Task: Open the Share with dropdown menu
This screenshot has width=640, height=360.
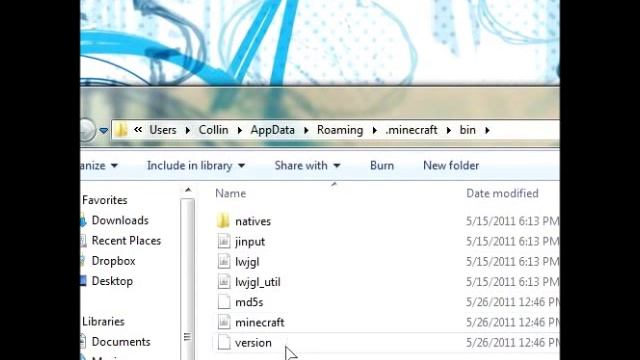Action: (307, 165)
